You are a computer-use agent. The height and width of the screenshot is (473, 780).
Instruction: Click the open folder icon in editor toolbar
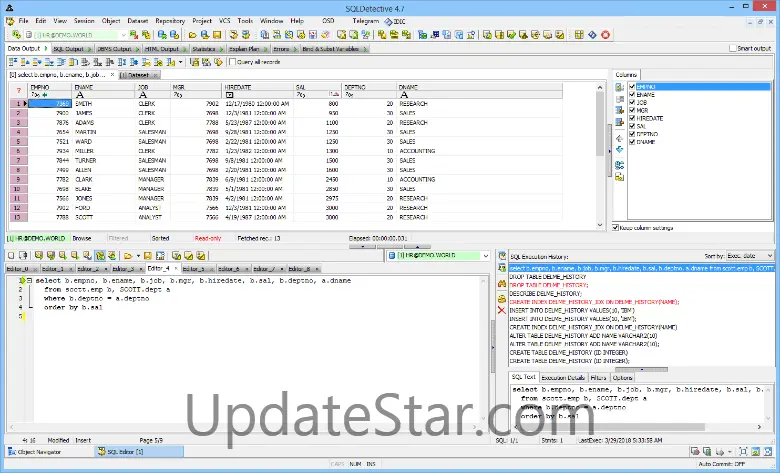pyautogui.click(x=128, y=256)
